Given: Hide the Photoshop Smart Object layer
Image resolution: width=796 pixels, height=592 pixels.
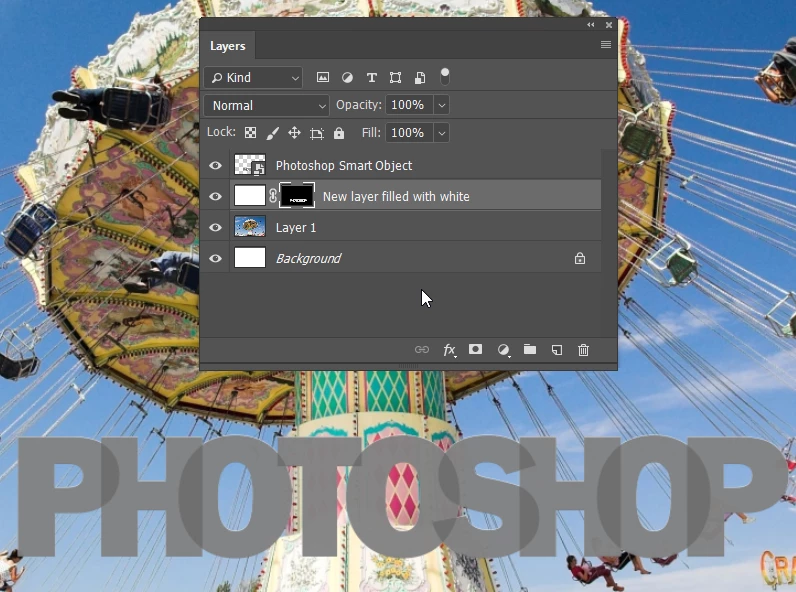Looking at the screenshot, I should point(215,166).
